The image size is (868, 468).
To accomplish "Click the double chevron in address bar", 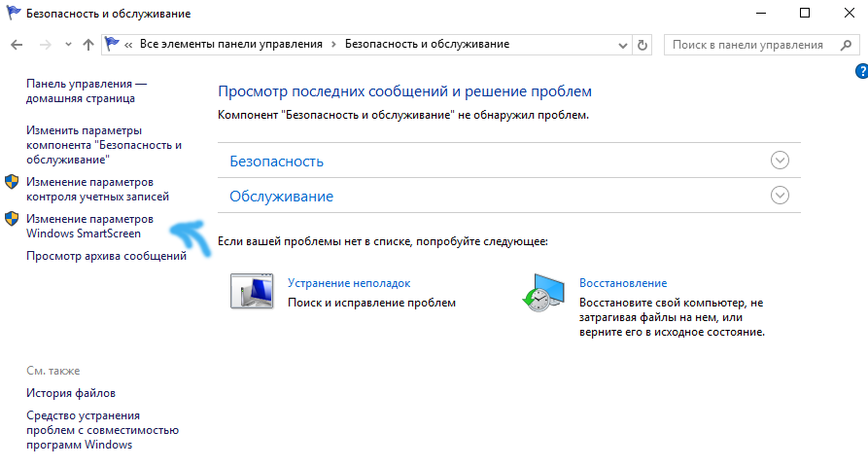I will tap(128, 45).
